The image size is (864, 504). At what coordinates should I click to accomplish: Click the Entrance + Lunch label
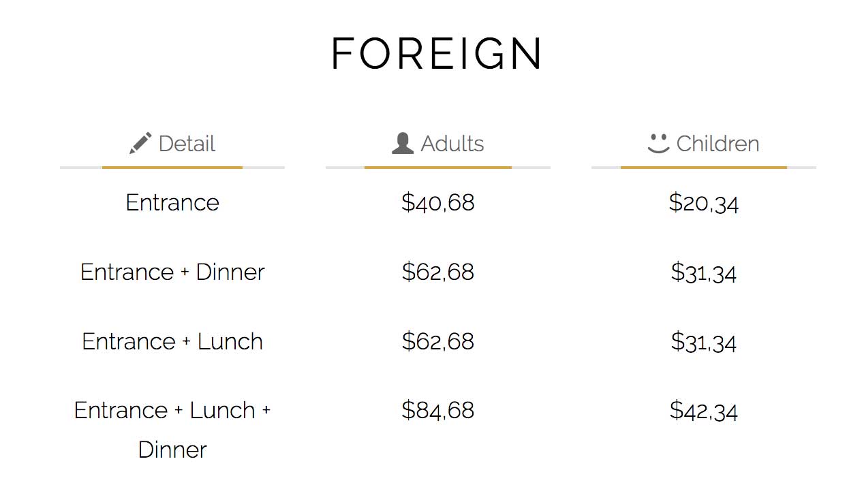[x=172, y=341]
